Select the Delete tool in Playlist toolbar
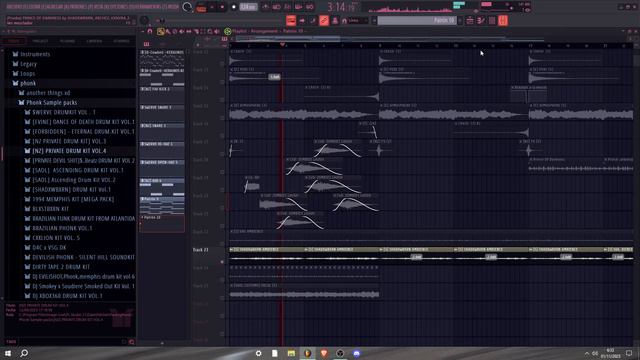This screenshot has width=640, height=360. pos(175,31)
